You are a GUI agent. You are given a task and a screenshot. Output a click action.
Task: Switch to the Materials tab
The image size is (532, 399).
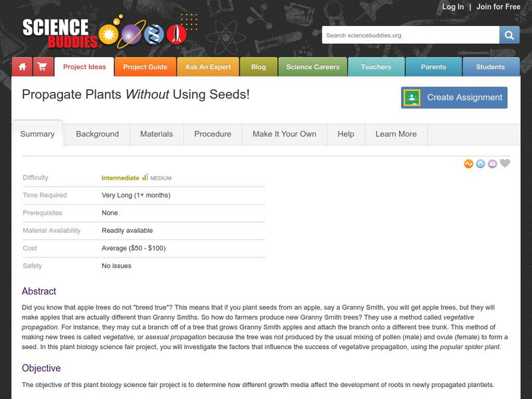156,134
